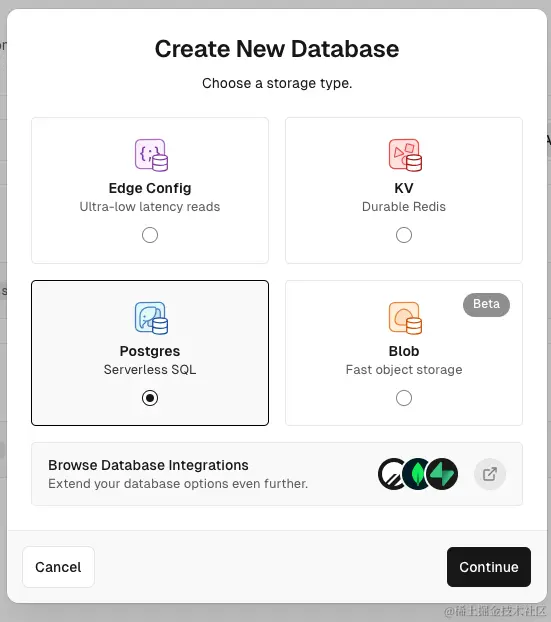Choose the Durable Redis description card

(x=404, y=207)
